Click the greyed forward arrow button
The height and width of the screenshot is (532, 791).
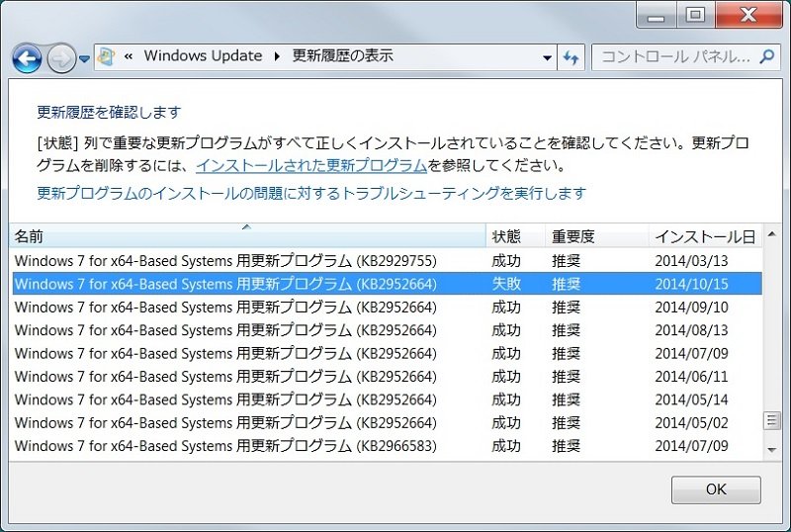(61, 58)
